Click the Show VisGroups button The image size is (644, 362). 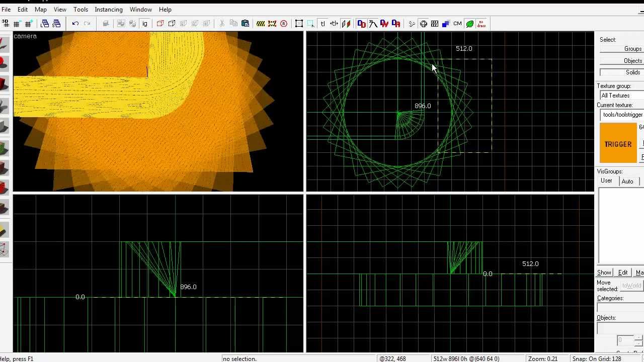pyautogui.click(x=604, y=273)
